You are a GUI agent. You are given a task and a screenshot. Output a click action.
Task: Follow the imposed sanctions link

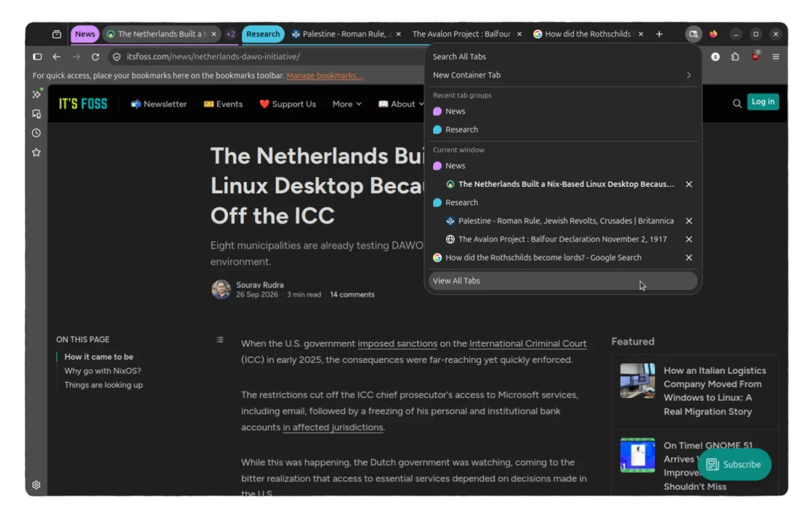397,344
